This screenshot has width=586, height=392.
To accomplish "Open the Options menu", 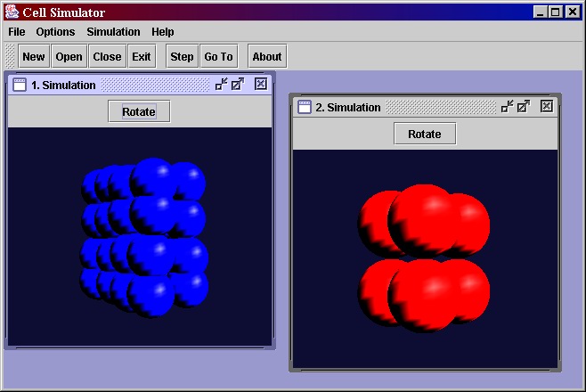I will click(55, 32).
